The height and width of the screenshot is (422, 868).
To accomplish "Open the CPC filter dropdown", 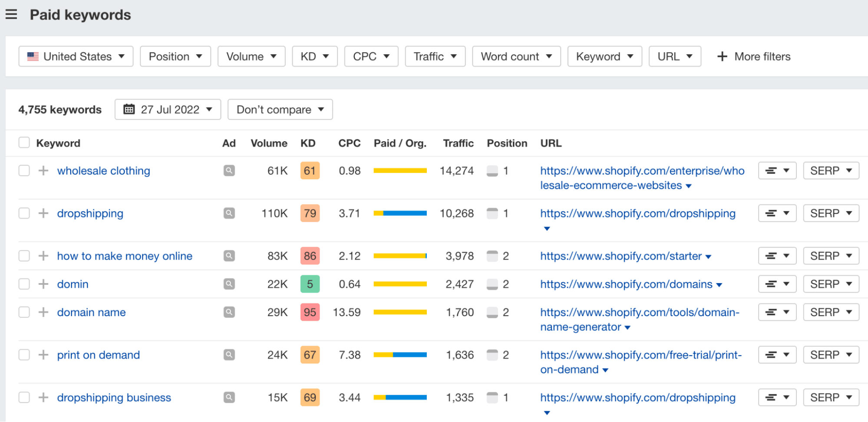I will coord(371,56).
